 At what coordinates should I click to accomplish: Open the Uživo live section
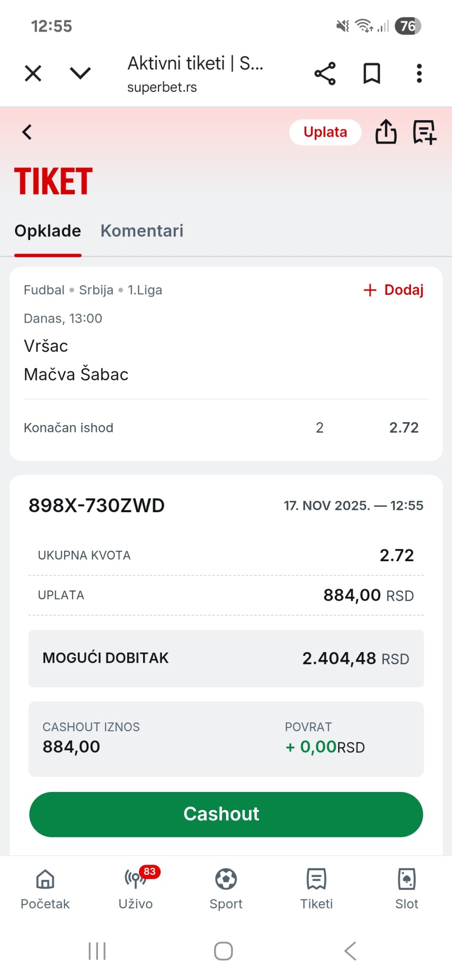click(x=136, y=888)
